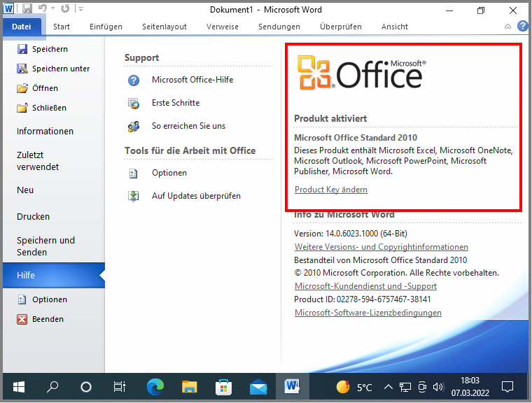This screenshot has width=532, height=403.
Task: Open the Customize Quick Access Toolbar dropdown
Action: pos(80,9)
